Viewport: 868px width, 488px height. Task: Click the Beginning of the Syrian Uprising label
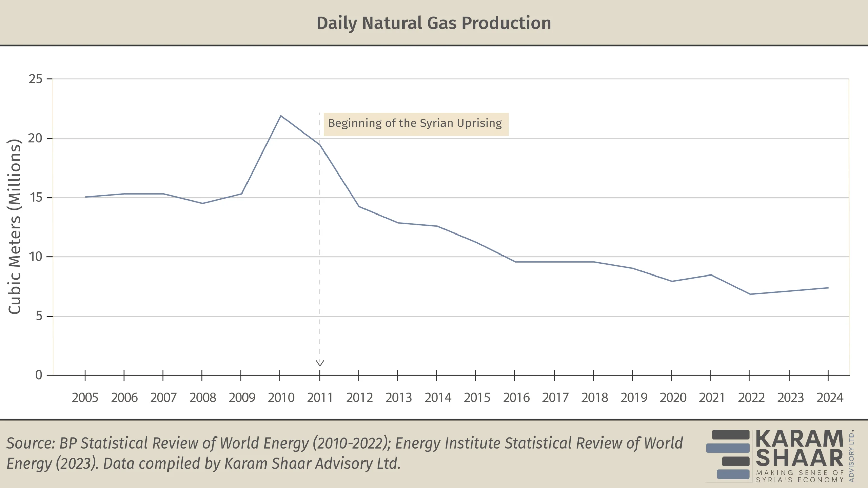[x=416, y=124]
